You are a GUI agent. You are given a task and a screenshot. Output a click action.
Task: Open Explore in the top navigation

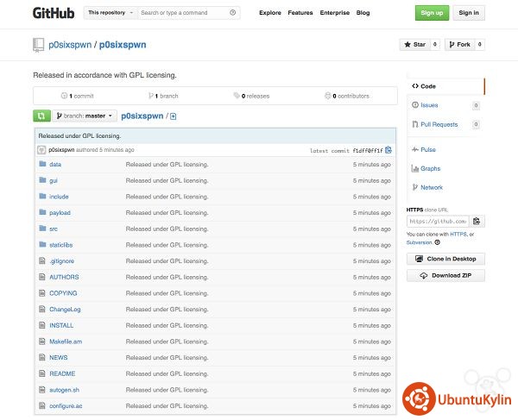269,13
